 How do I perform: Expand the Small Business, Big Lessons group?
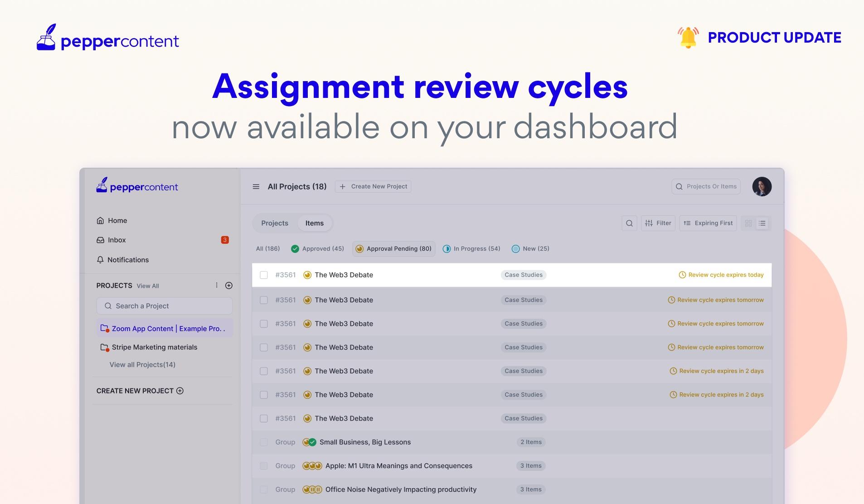coord(512,442)
